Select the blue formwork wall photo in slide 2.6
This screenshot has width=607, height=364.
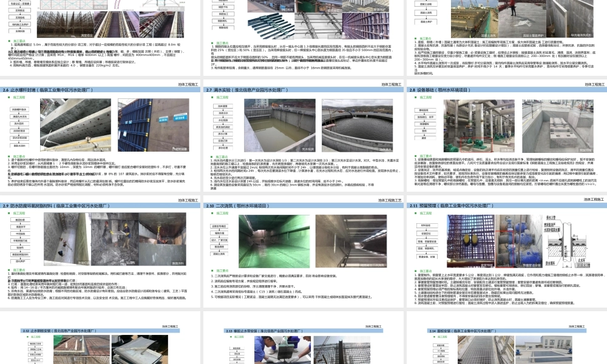coord(154,125)
